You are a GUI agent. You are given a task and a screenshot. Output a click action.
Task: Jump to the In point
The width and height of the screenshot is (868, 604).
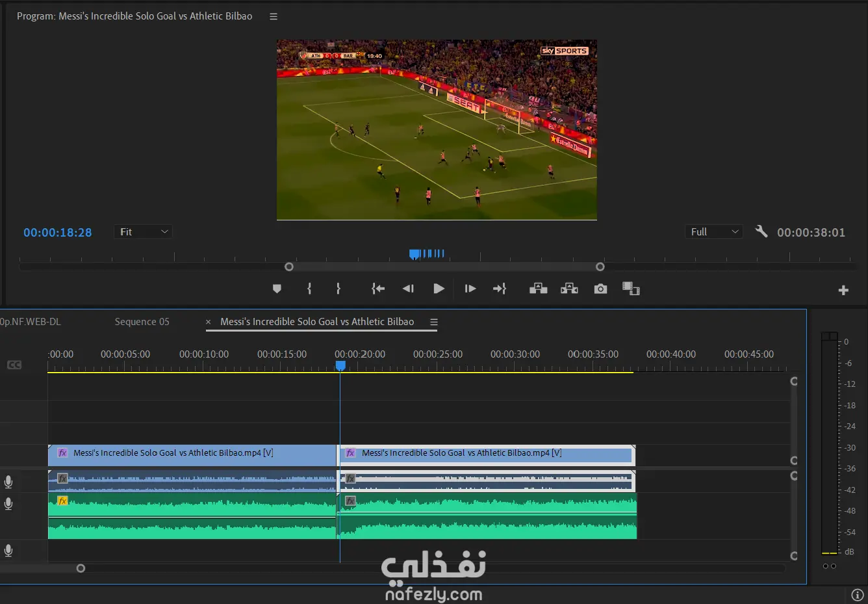(378, 289)
